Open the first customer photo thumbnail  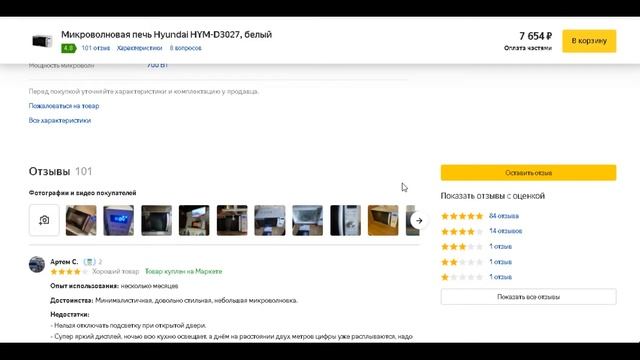(x=81, y=220)
